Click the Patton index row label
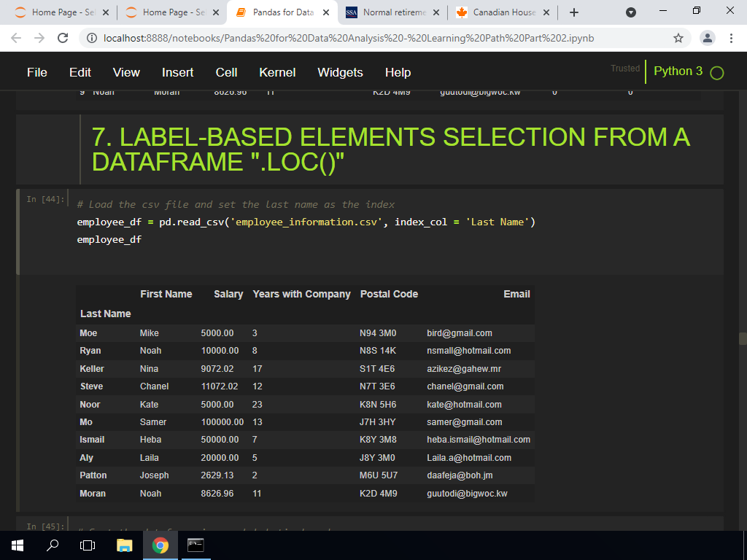This screenshot has height=560, width=747. 93,475
